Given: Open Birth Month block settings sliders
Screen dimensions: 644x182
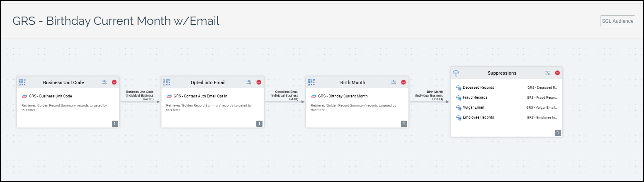Looking at the screenshot, I should (394, 83).
